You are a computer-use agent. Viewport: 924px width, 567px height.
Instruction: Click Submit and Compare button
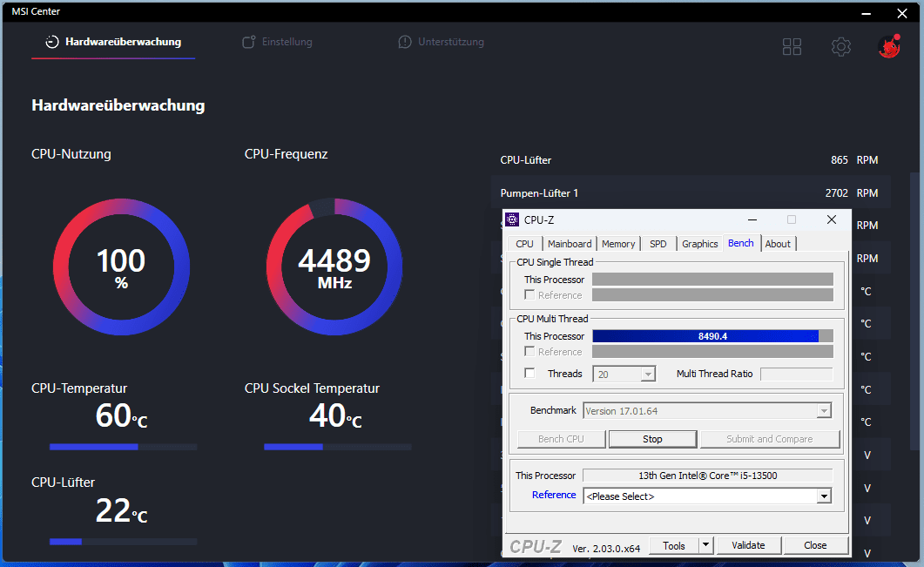(x=769, y=439)
